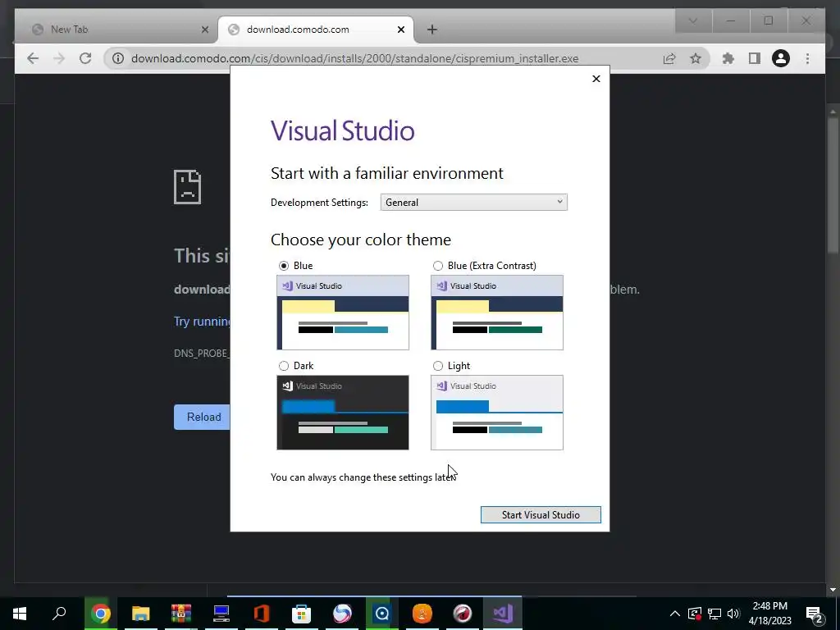Choose the Dark theme radio button
Screen dimensions: 840x630
coord(283,366)
